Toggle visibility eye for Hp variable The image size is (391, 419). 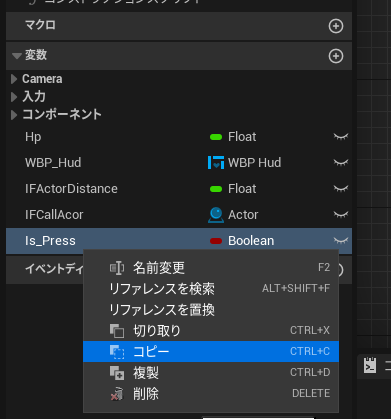pyautogui.click(x=341, y=137)
